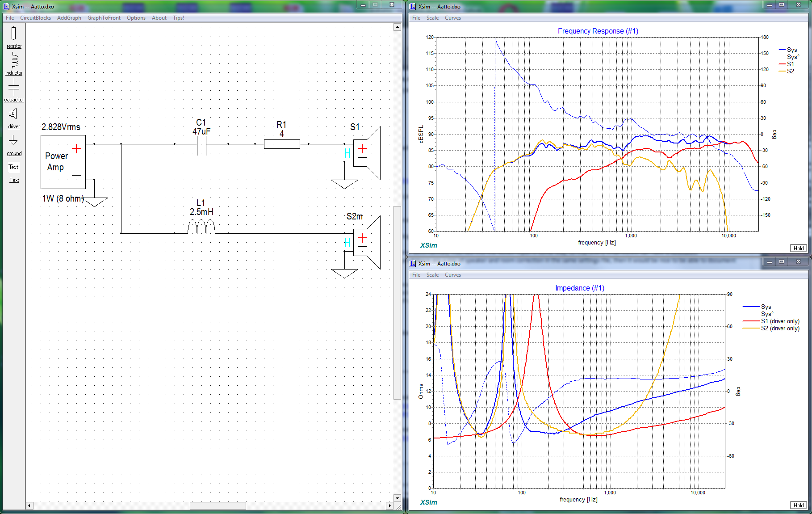This screenshot has width=812, height=514.
Task: Click the S1 legend entry in Frequency Response
Action: pyautogui.click(x=787, y=64)
